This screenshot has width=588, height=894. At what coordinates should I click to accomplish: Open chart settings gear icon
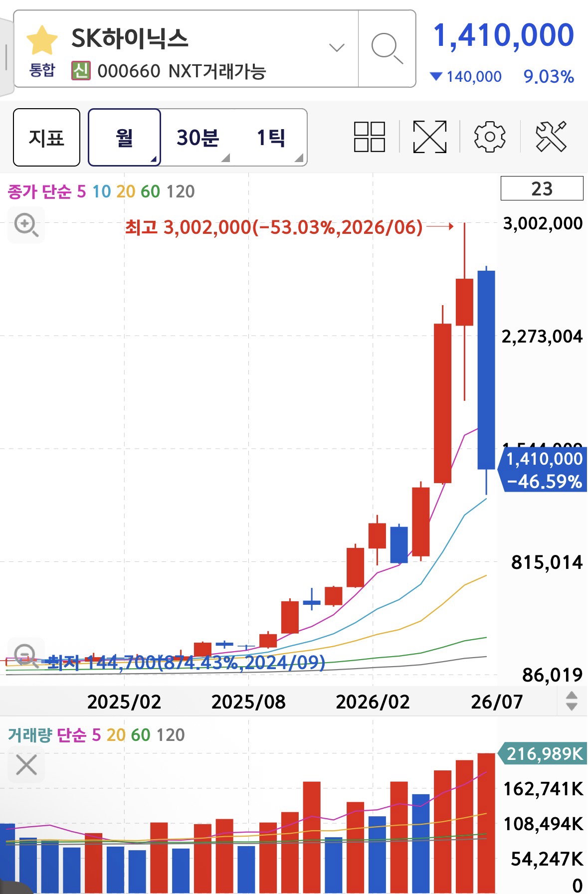click(x=489, y=137)
